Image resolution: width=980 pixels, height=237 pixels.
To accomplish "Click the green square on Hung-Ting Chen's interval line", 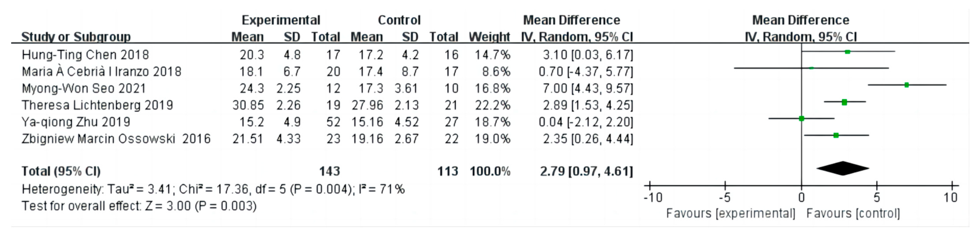I will [x=848, y=52].
